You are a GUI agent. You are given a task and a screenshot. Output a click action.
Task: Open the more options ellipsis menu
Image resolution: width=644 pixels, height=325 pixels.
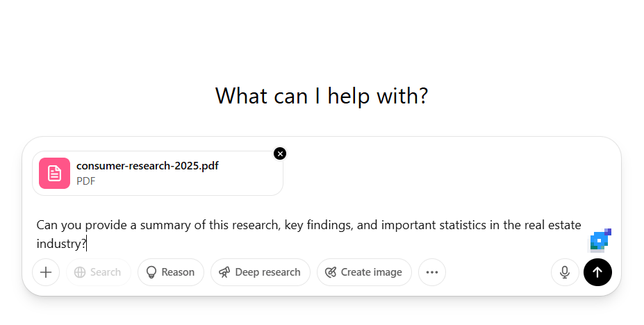point(432,272)
